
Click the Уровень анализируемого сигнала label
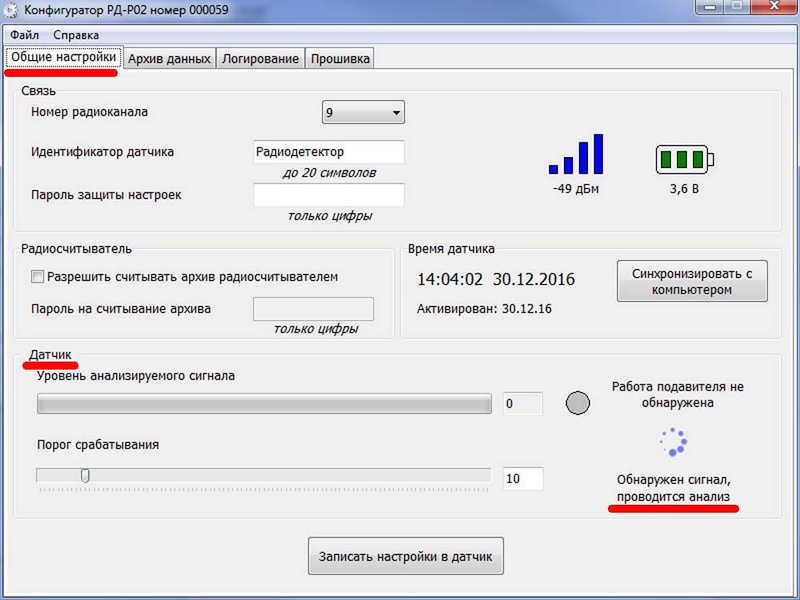point(136,376)
